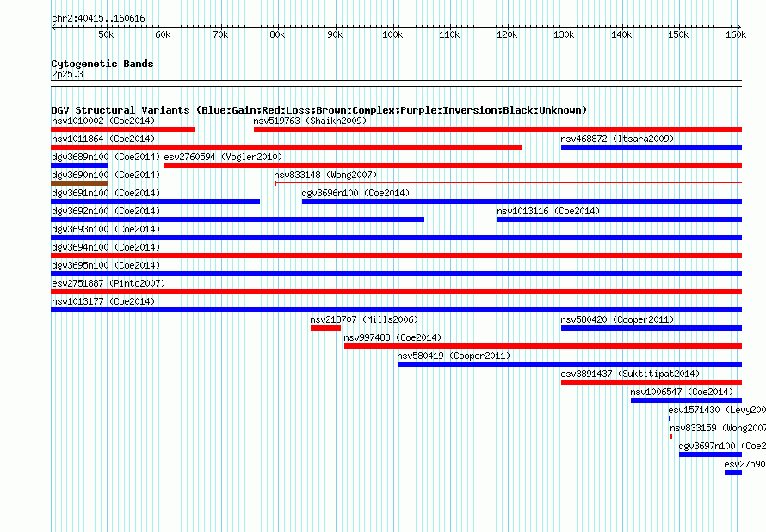The height and width of the screenshot is (532, 766).
Task: Select blue bar for nsv1013116
Action: coord(620,220)
